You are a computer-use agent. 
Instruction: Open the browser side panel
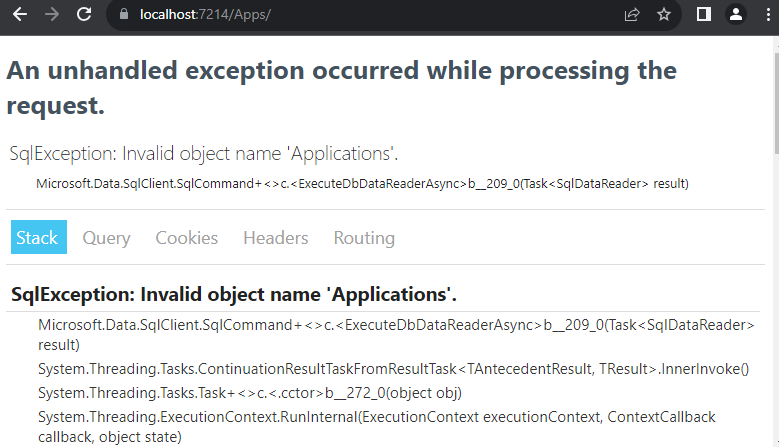[x=704, y=15]
